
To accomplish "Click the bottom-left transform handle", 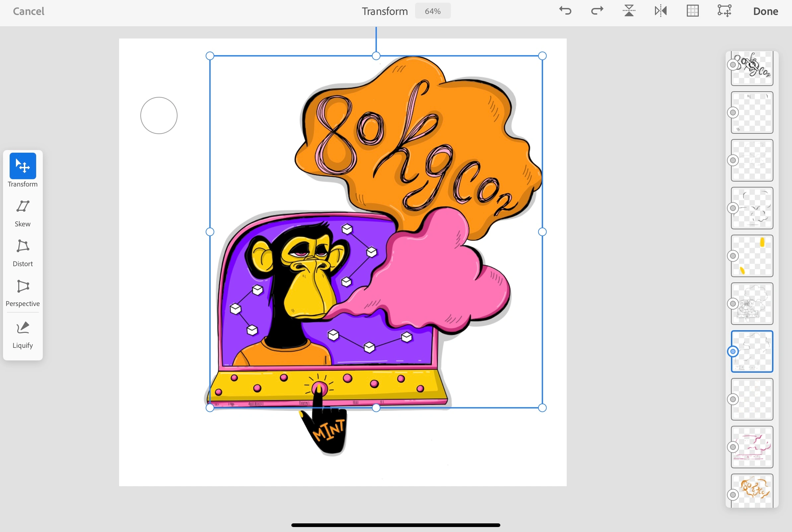I will [x=210, y=408].
